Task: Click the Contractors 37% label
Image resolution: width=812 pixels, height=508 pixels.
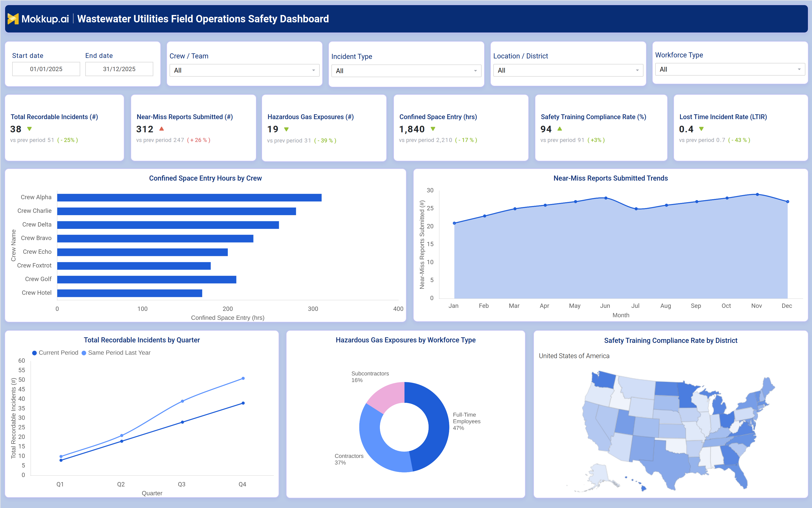Action: [349, 459]
